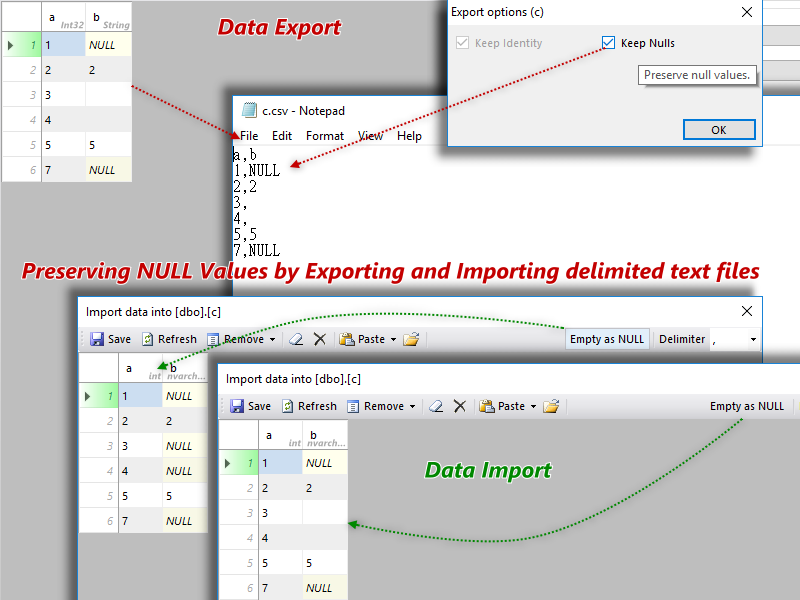Click the Refresh icon in front import window
Viewport: 800px width, 600px height.
pyautogui.click(x=288, y=406)
